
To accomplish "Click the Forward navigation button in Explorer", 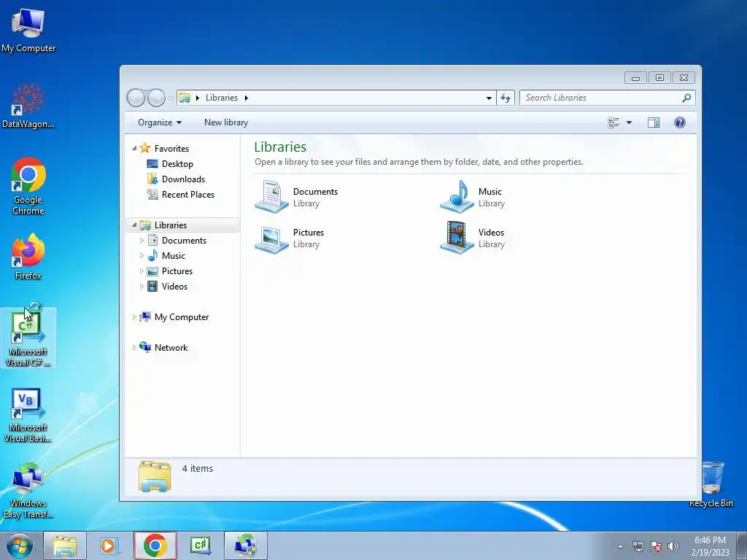I will pos(156,98).
